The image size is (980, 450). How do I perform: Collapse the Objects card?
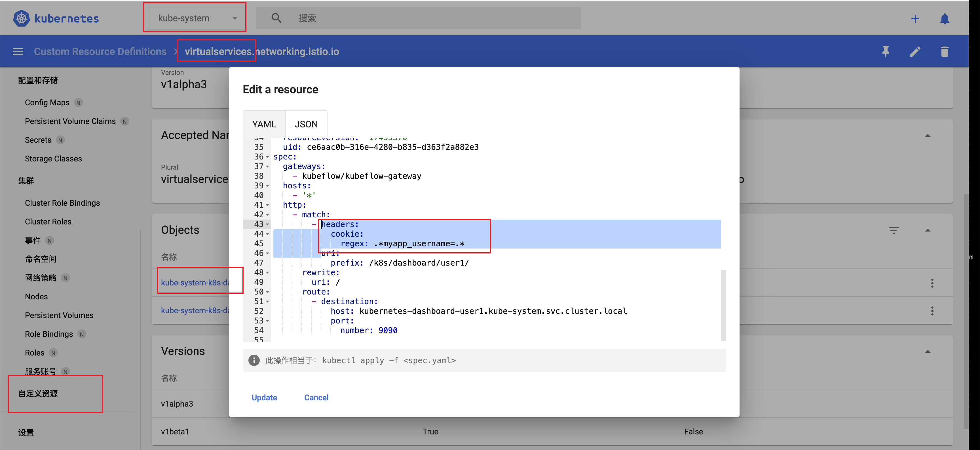(928, 230)
